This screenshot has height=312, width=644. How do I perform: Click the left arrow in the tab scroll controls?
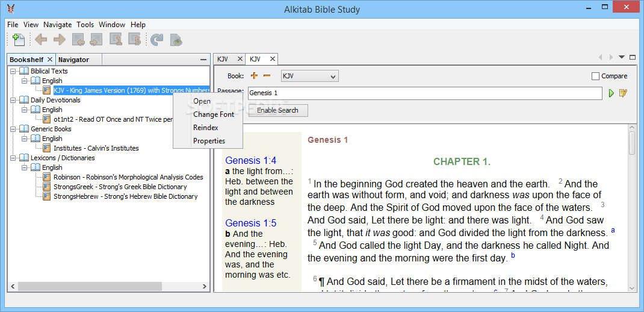pos(600,57)
